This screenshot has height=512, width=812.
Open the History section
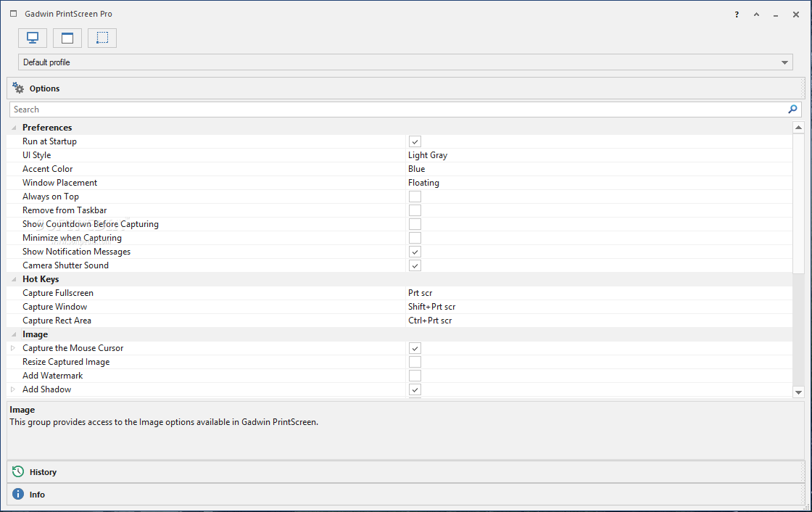(405, 471)
